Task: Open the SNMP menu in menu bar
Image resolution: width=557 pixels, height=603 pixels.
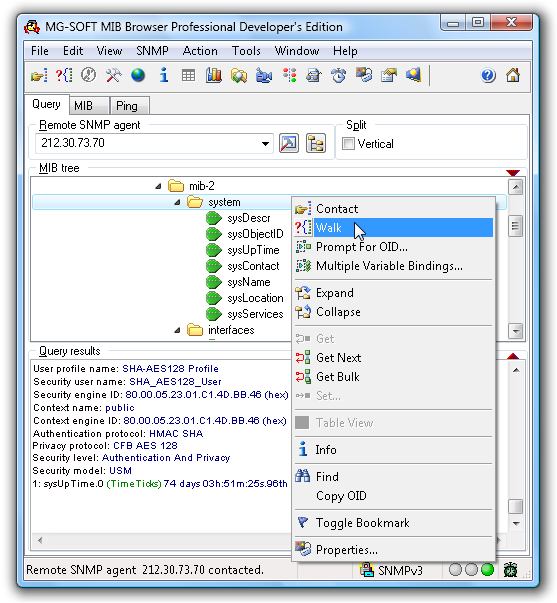Action: [152, 51]
